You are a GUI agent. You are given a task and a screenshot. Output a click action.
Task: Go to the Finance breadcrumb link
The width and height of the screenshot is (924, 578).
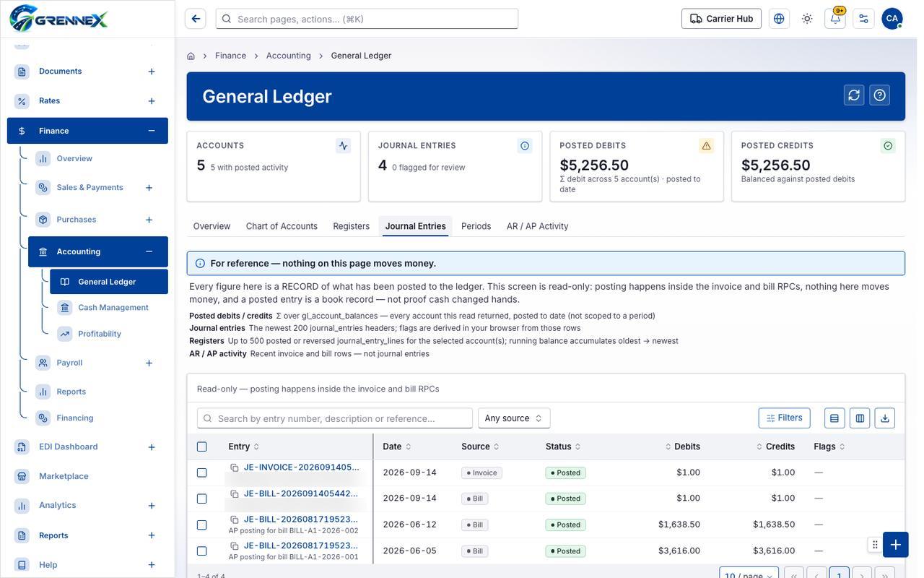[x=230, y=56]
